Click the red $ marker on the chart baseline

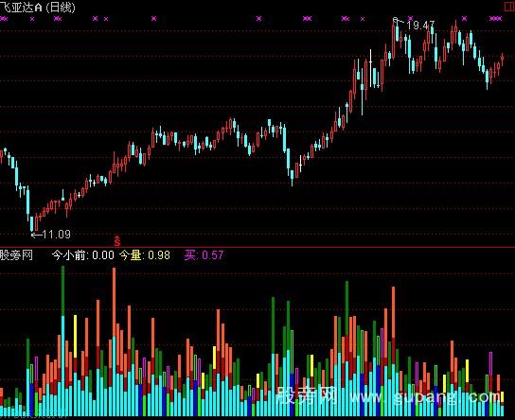pos(117,241)
